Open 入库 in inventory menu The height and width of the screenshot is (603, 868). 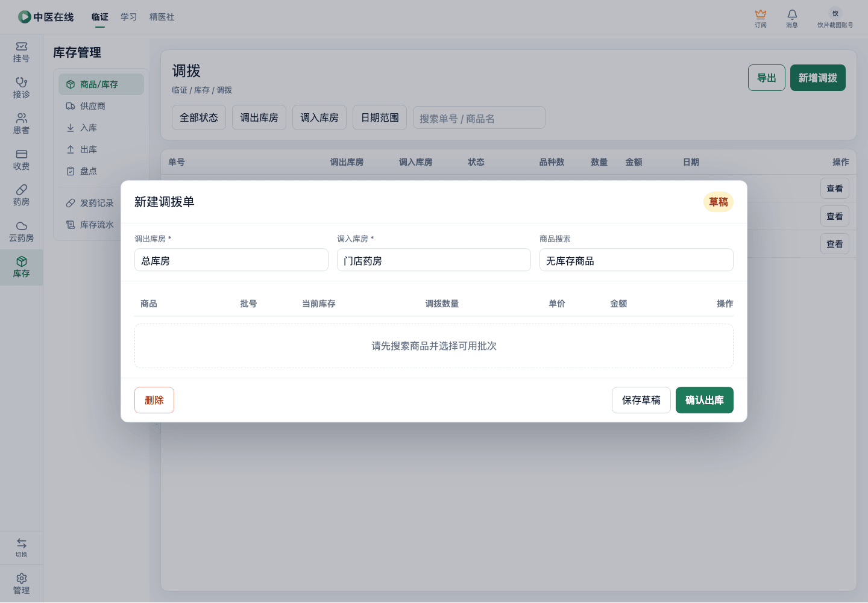101,128
